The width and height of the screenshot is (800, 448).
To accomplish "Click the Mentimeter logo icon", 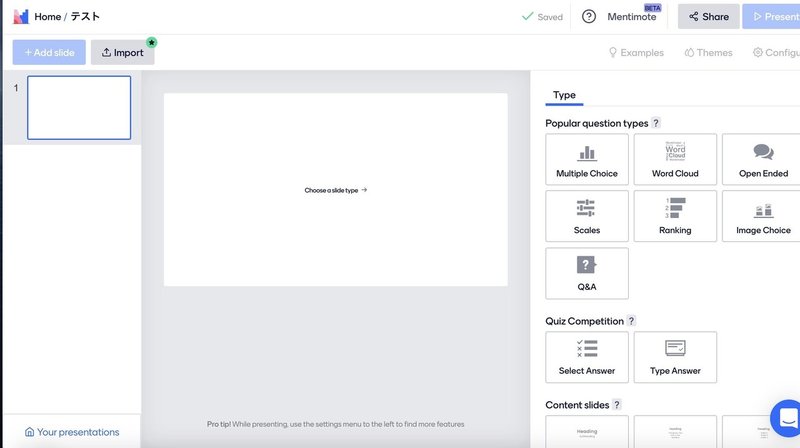I will click(x=21, y=17).
